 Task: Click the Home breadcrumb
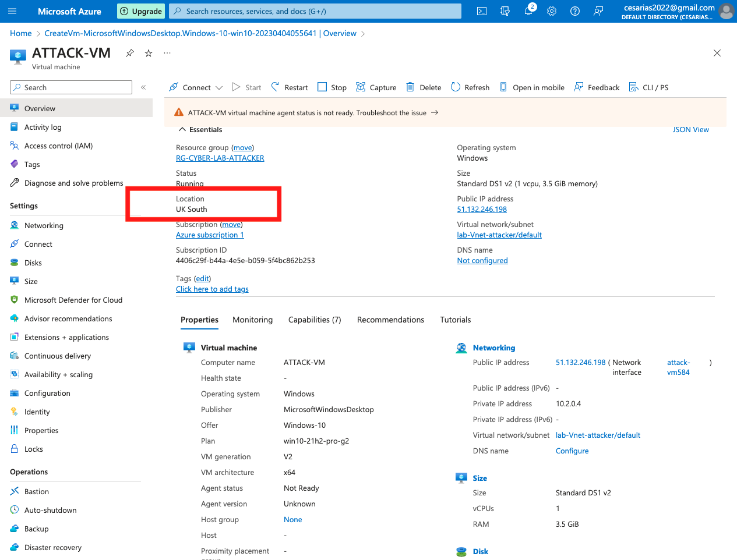coord(21,33)
